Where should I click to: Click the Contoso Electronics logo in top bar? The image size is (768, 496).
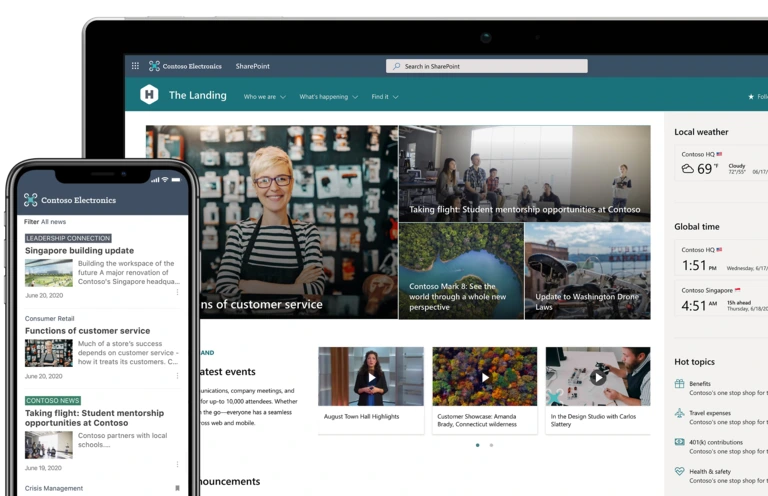pyautogui.click(x=154, y=66)
